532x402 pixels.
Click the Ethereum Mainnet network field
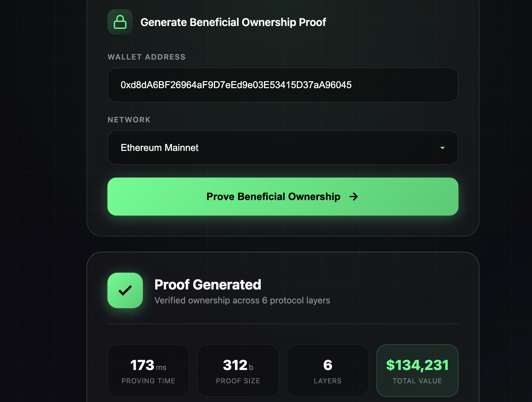[283, 148]
